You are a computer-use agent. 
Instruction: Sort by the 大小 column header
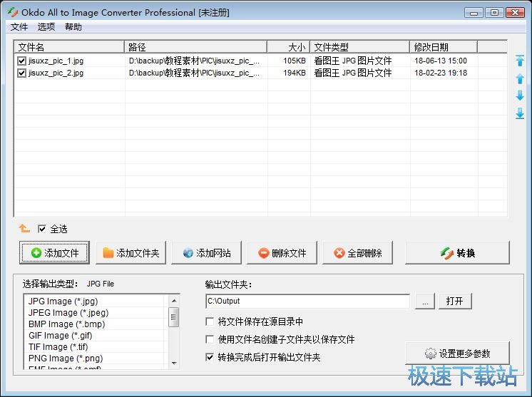288,47
